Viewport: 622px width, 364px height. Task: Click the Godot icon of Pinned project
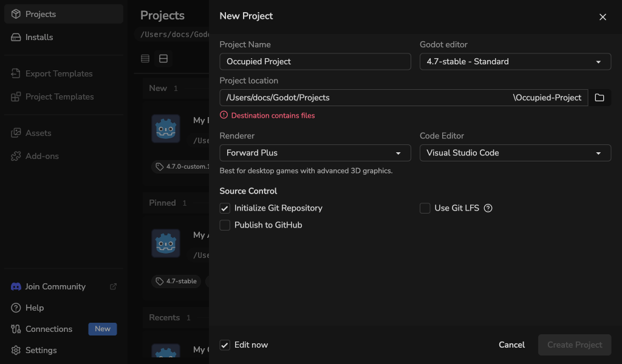click(x=166, y=243)
